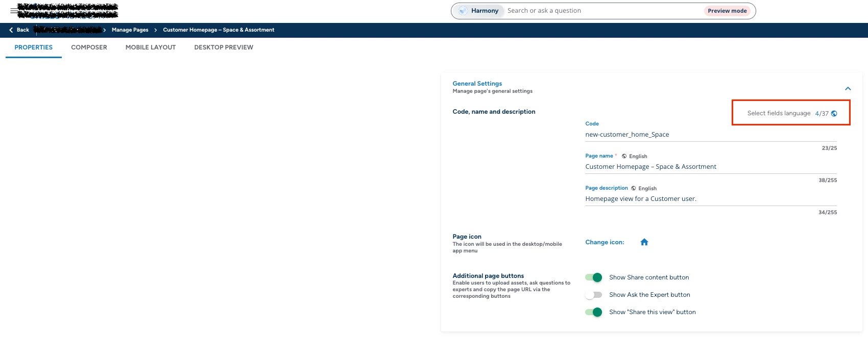Click the Preview mode button
Viewport: 868px width, 358px height.
click(x=727, y=11)
